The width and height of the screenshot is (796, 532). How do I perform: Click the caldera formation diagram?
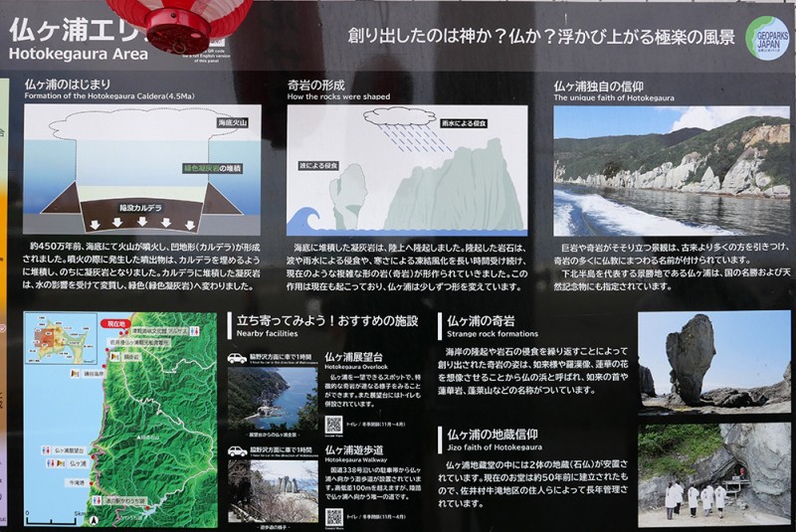pos(142,166)
